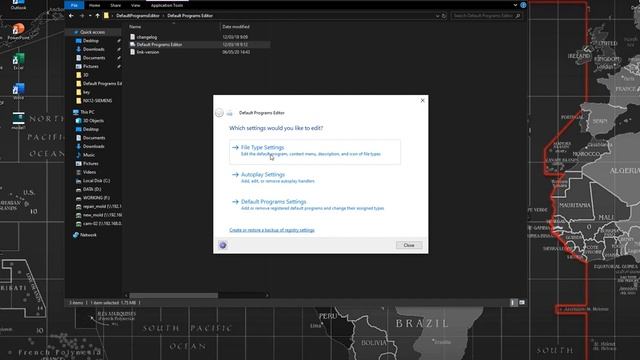640x360 pixels.
Task: Open Pictures under Quick access
Action: (91, 67)
